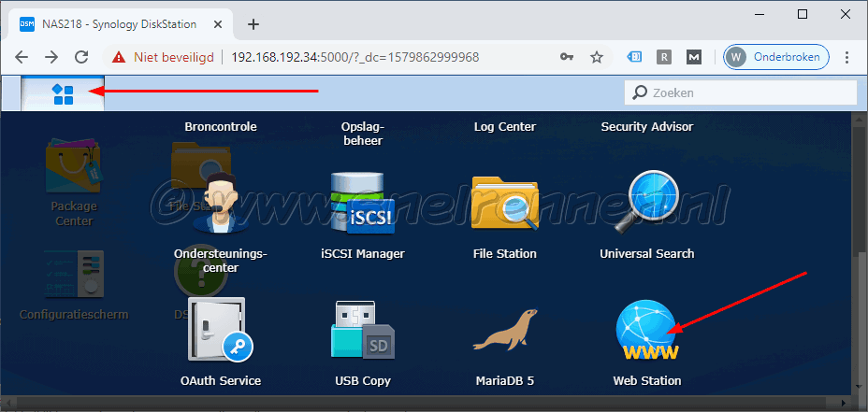Click the scrollbar right arrow
Screen dimensions: 868x412
(x=846, y=403)
